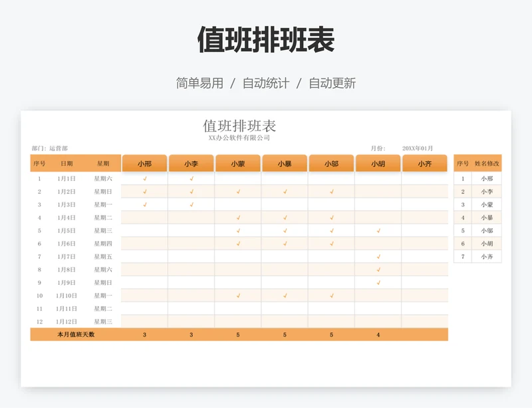Click the 小胡 column header button
Viewport: 532px width, 408px height.
tap(378, 164)
